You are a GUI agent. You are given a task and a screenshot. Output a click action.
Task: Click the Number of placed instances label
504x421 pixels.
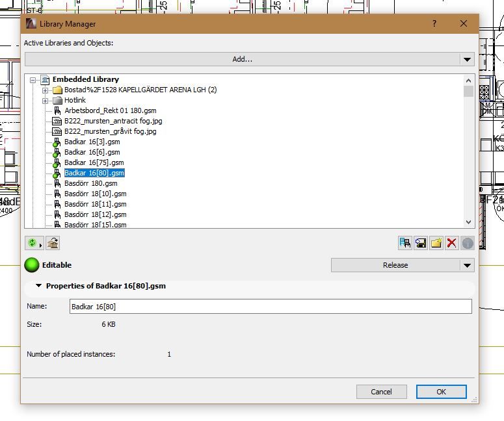71,354
